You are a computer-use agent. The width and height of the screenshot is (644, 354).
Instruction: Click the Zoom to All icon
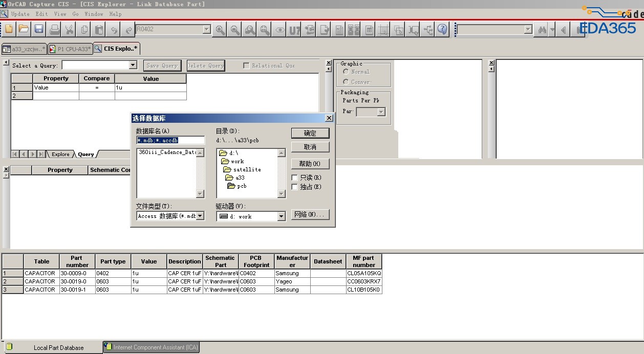(265, 30)
